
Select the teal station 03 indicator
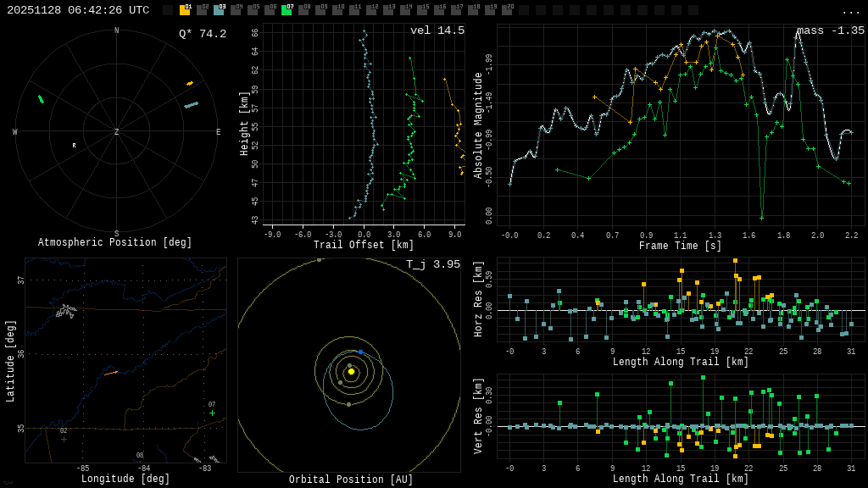coord(219,10)
